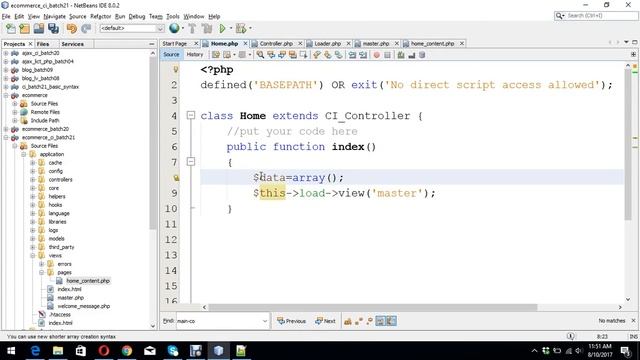Image resolution: width=640 pixels, height=360 pixels.
Task: Click the Projects panel vertical scrollbar
Action: tap(153, 143)
